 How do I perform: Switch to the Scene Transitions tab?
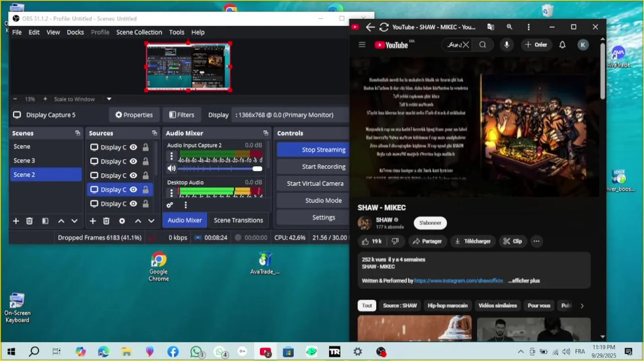[x=238, y=220]
